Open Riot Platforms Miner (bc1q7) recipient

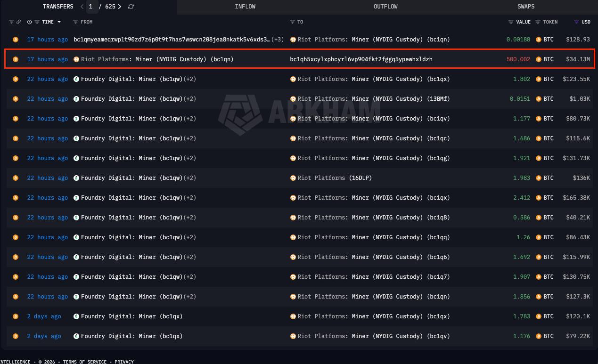point(374,277)
